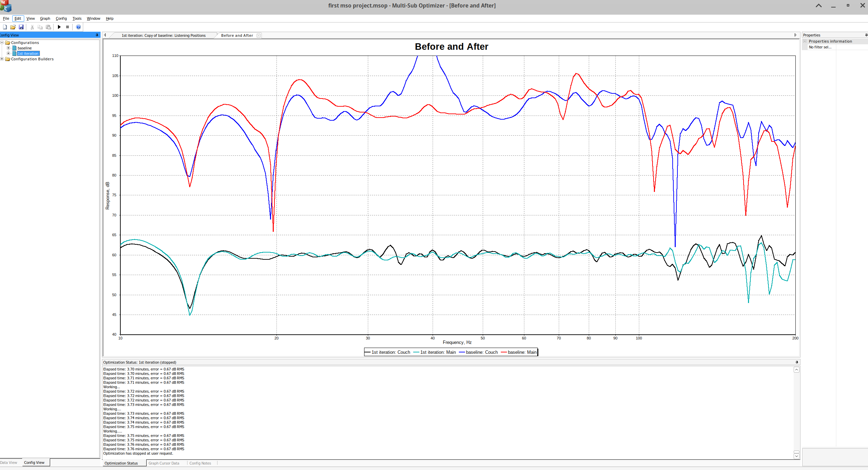Stop optimization with the square stop icon
Viewport: 868px width, 470px height.
(68, 27)
